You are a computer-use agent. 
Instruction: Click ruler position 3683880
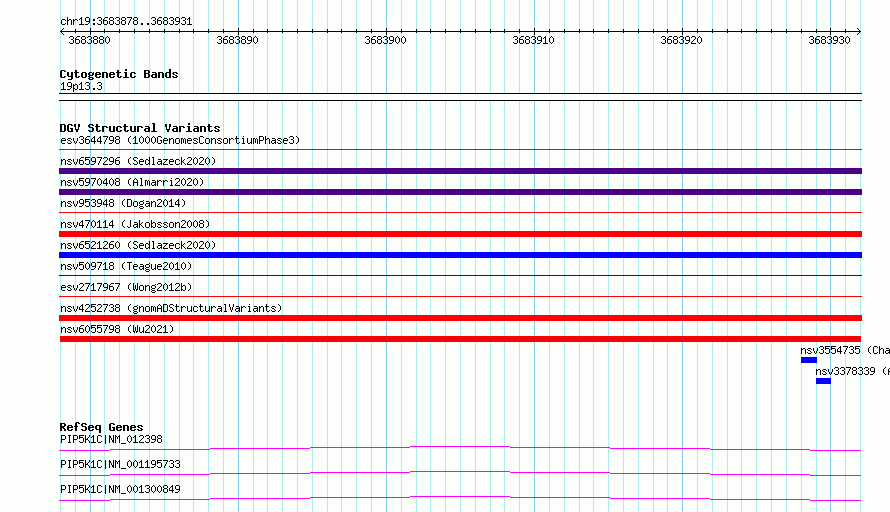tap(90, 40)
